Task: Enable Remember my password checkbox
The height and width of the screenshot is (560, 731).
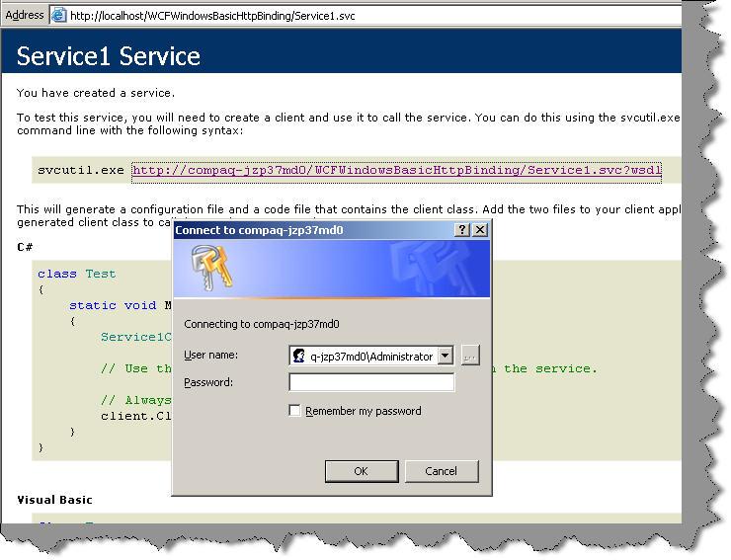Action: [294, 411]
